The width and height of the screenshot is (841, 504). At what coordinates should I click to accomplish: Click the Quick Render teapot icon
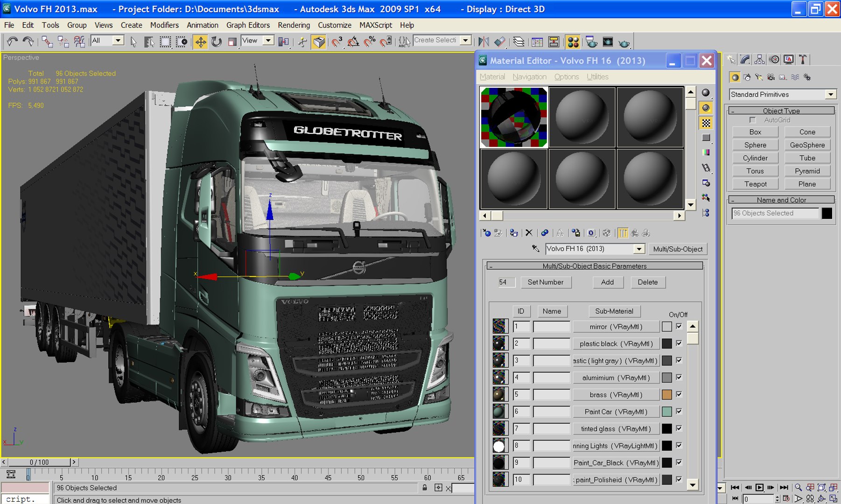pos(624,42)
